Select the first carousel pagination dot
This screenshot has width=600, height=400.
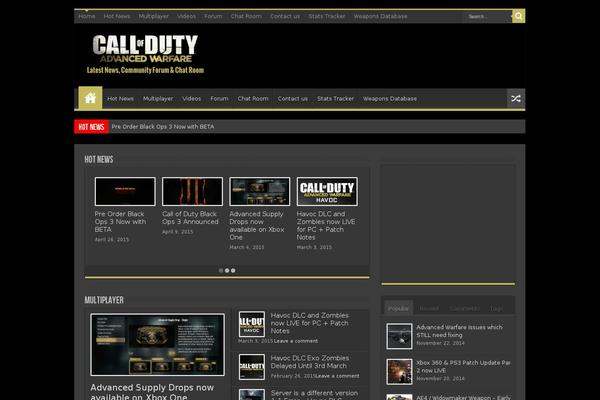click(x=221, y=270)
